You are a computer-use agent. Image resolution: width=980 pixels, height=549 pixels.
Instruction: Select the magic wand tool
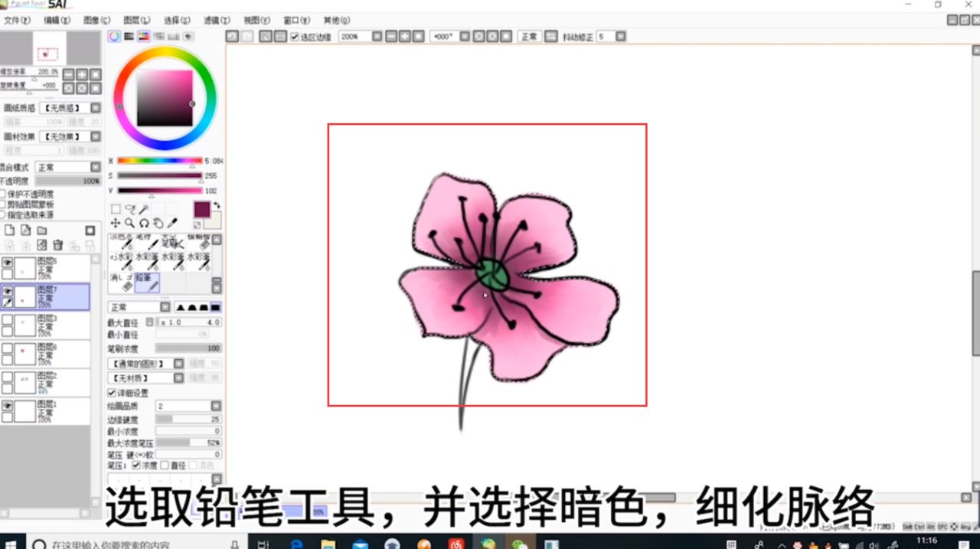(143, 209)
